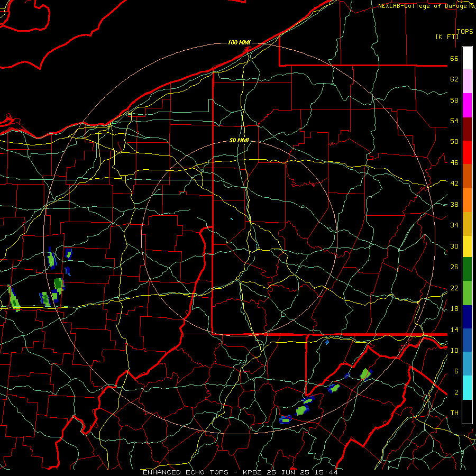The height and width of the screenshot is (476, 476).
Task: Click the gold legend swatch
Action: click(x=467, y=224)
